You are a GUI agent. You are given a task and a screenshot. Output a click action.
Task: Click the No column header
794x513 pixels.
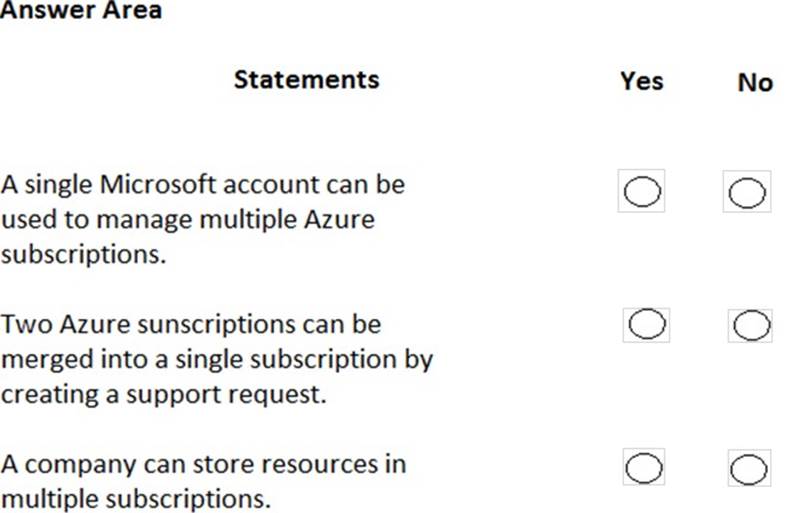tap(755, 82)
